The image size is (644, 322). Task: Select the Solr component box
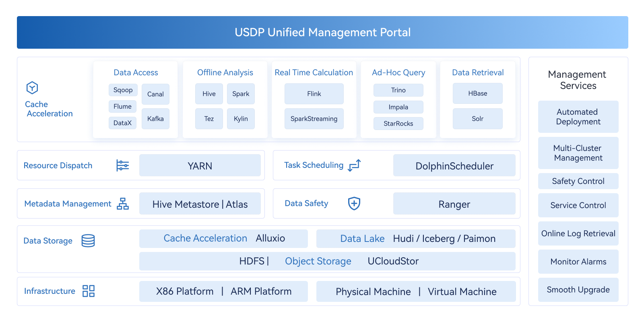click(478, 119)
